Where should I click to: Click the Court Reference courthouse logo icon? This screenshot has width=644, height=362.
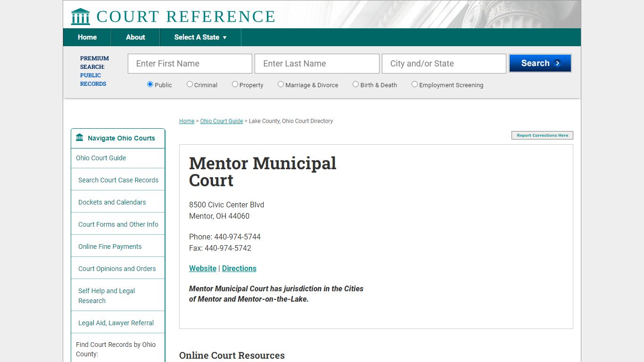[x=80, y=16]
